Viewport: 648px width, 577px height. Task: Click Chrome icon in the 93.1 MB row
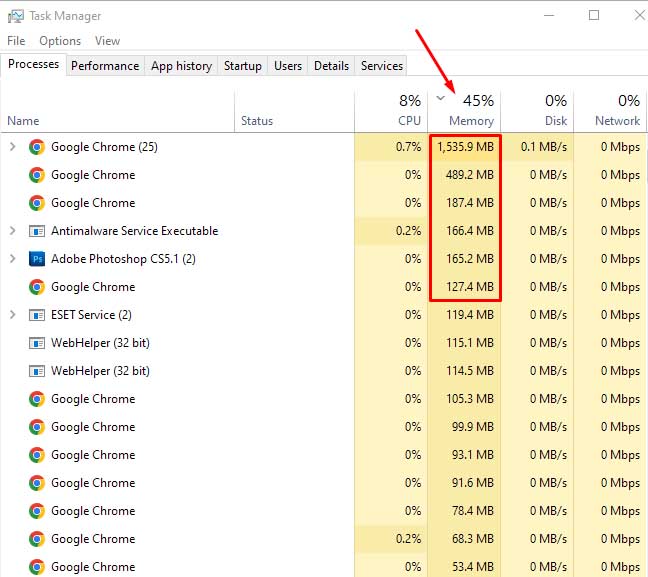37,455
